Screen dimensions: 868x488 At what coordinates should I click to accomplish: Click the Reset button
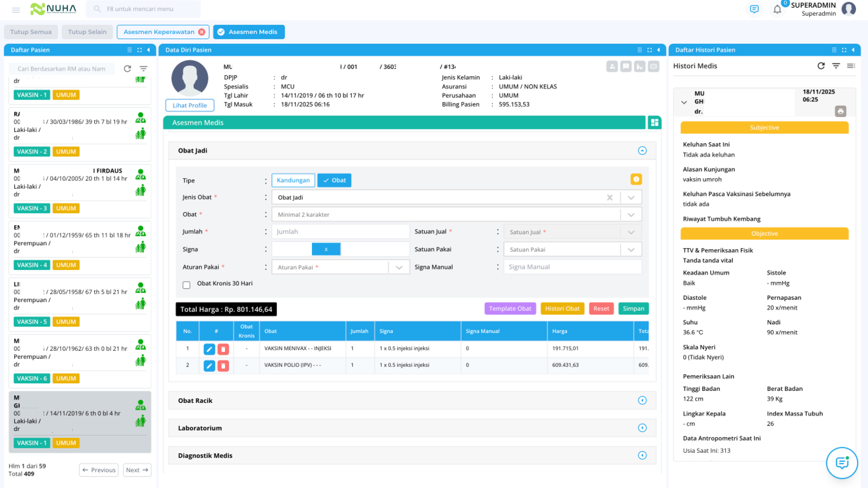pos(601,309)
